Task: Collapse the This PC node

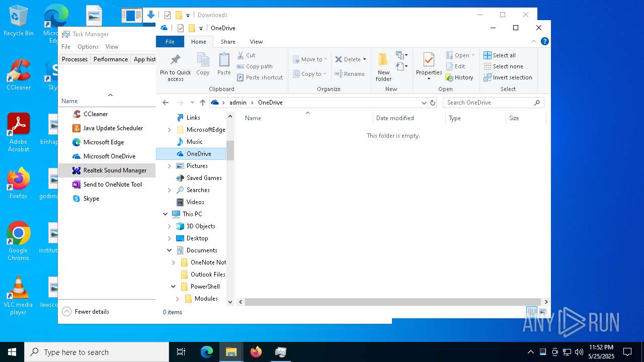Action: coord(165,214)
